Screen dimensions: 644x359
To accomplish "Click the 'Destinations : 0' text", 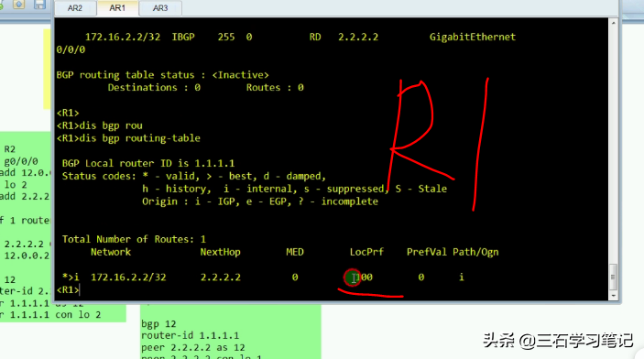I will click(154, 88).
